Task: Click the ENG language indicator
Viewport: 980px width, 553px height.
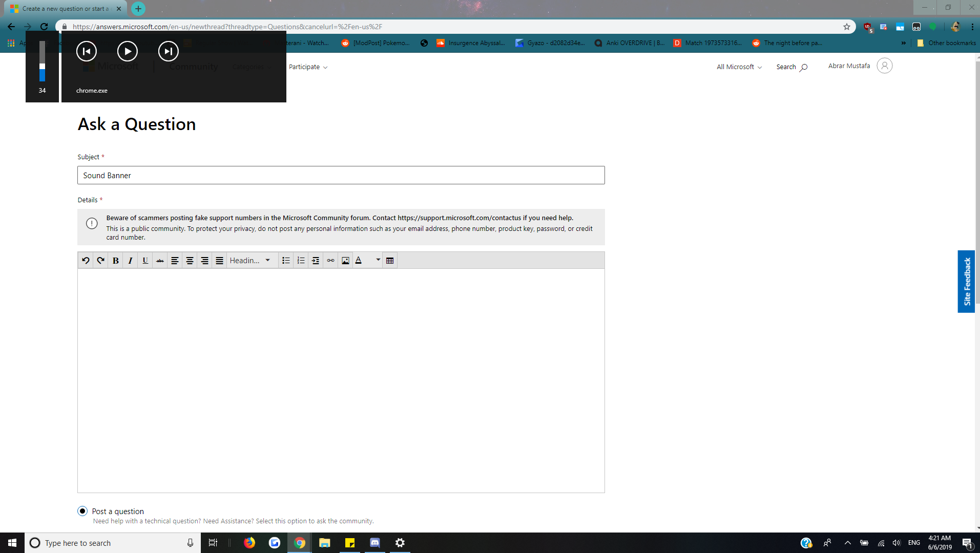Action: click(x=914, y=543)
